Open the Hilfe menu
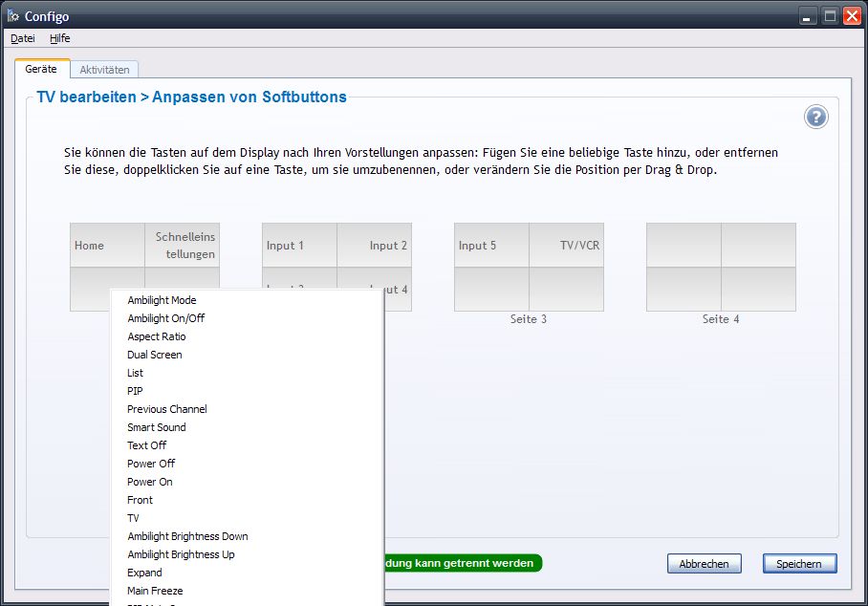This screenshot has width=868, height=606. 59,38
